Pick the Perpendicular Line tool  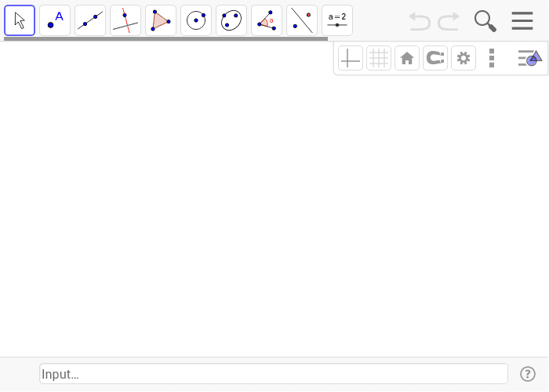[125, 20]
